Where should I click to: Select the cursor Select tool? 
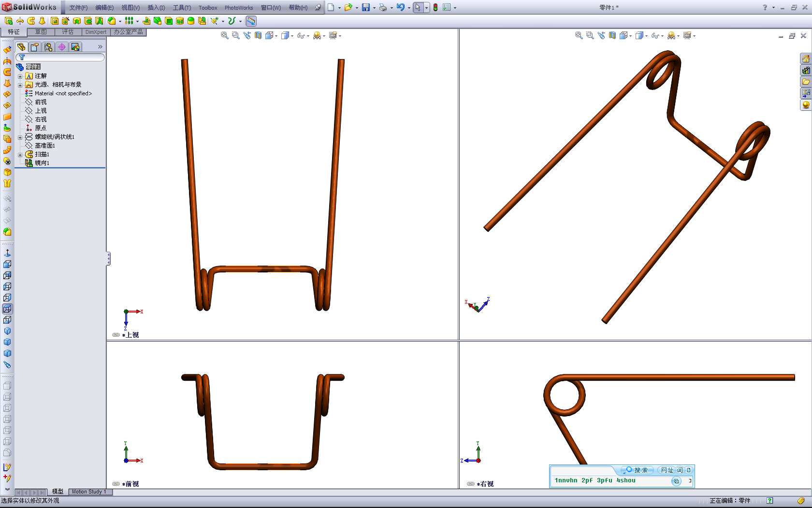418,7
